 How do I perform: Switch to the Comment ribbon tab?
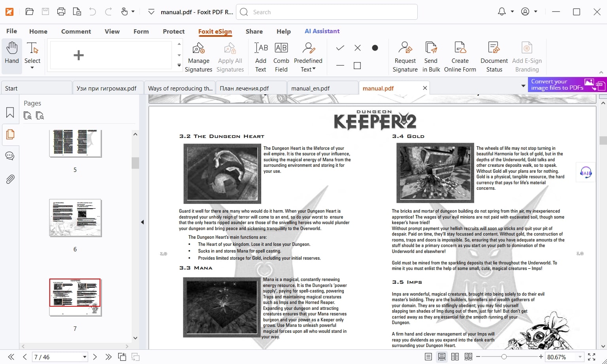(x=76, y=31)
